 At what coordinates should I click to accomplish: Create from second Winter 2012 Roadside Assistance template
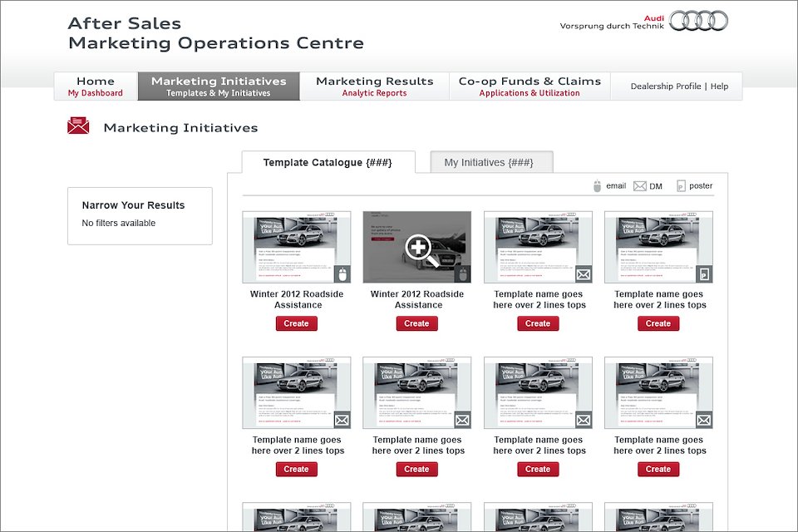point(416,323)
